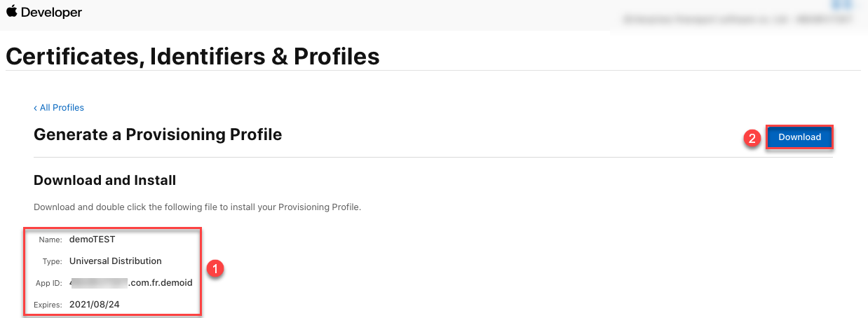Open the blurred account name in header

pos(738,20)
